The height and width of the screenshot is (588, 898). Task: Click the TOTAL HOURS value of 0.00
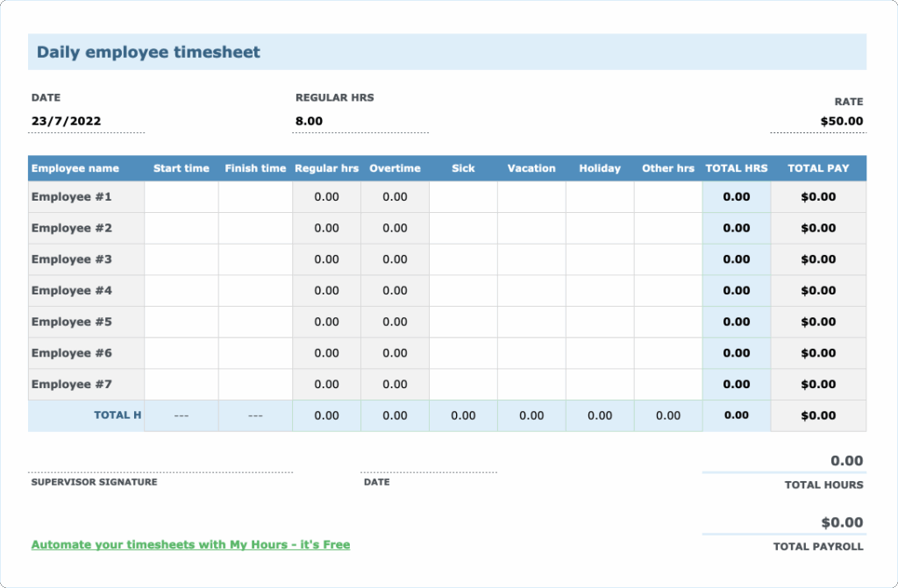844,460
